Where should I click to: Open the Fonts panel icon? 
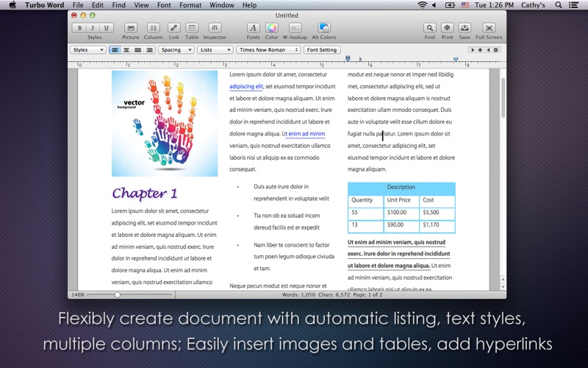pyautogui.click(x=253, y=28)
